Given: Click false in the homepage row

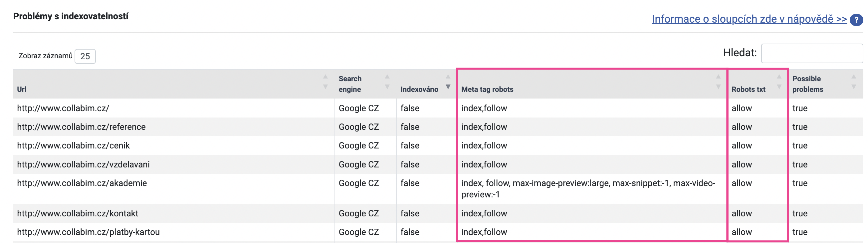Looking at the screenshot, I should [x=410, y=108].
